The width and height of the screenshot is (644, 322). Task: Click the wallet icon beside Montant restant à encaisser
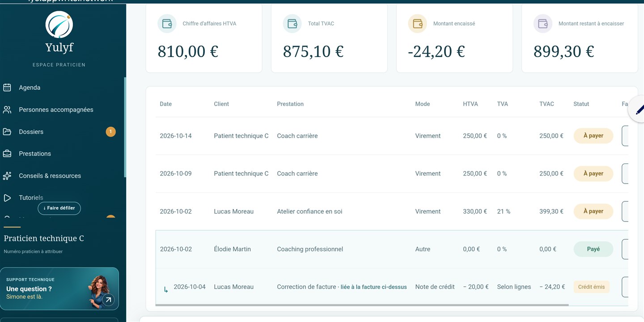click(x=542, y=24)
